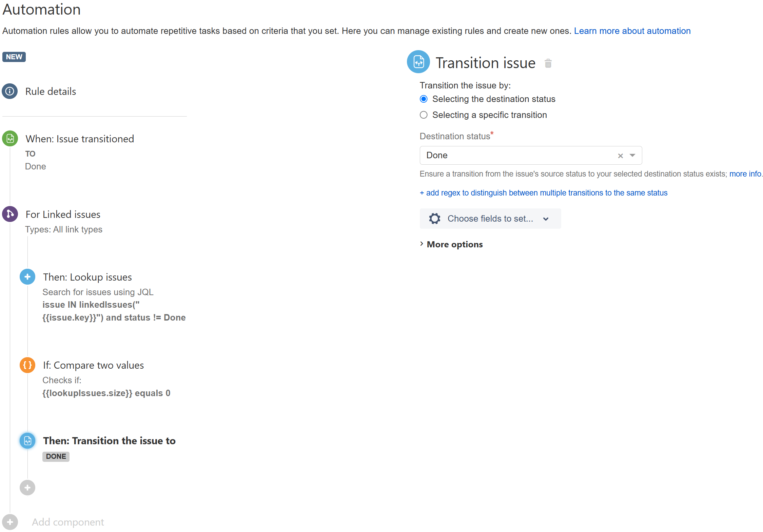Click the orange Compare two values condition icon
This screenshot has width=763, height=532.
(x=27, y=365)
